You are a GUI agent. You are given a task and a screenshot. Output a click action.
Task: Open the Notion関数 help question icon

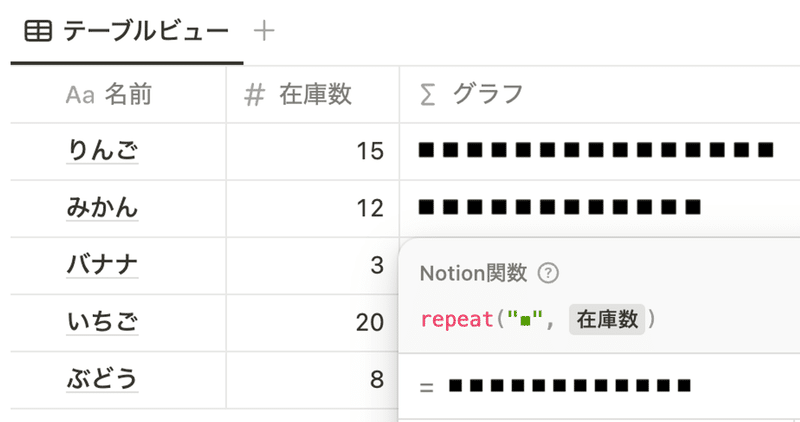548,274
